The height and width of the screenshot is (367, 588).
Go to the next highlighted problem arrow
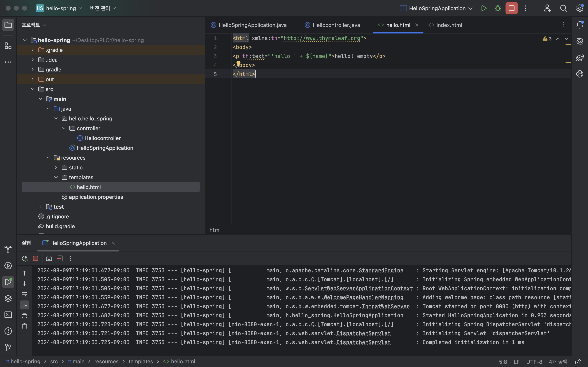(x=566, y=39)
